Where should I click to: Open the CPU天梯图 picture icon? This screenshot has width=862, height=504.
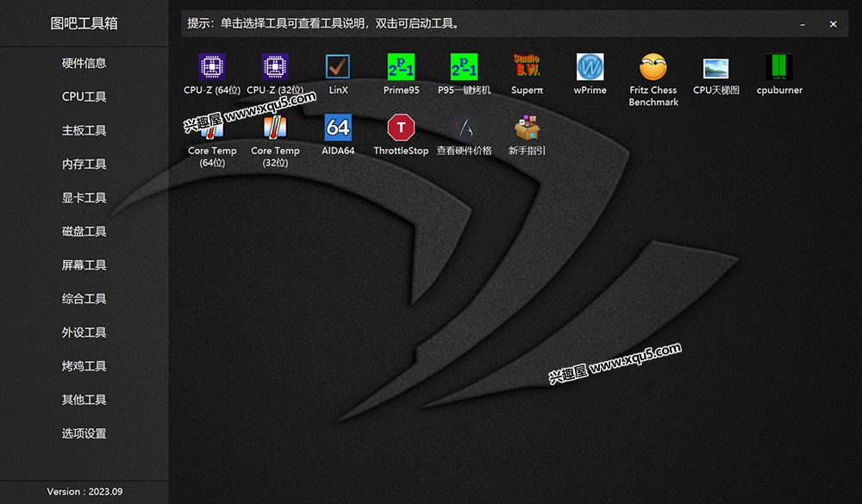[715, 69]
